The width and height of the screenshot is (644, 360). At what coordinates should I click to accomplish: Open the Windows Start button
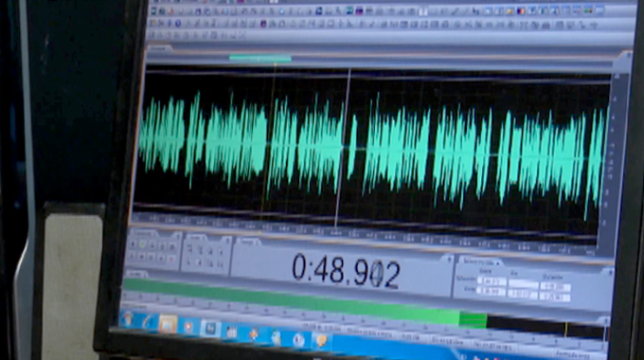pyautogui.click(x=128, y=319)
